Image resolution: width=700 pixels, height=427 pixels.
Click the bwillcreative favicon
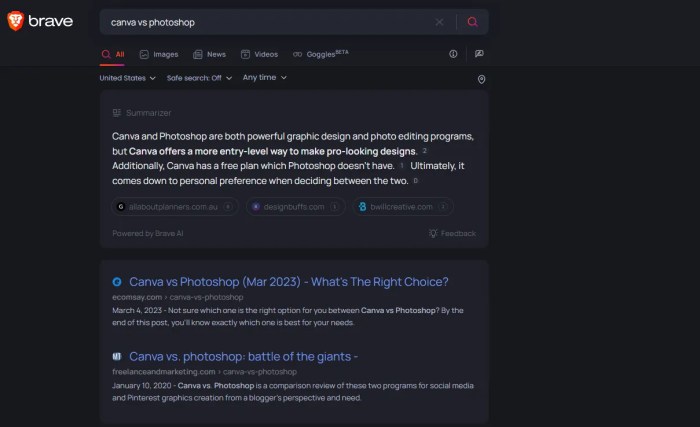362,207
